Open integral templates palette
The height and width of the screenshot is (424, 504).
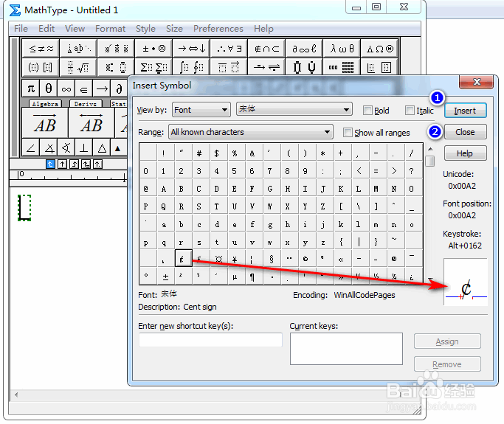click(191, 67)
